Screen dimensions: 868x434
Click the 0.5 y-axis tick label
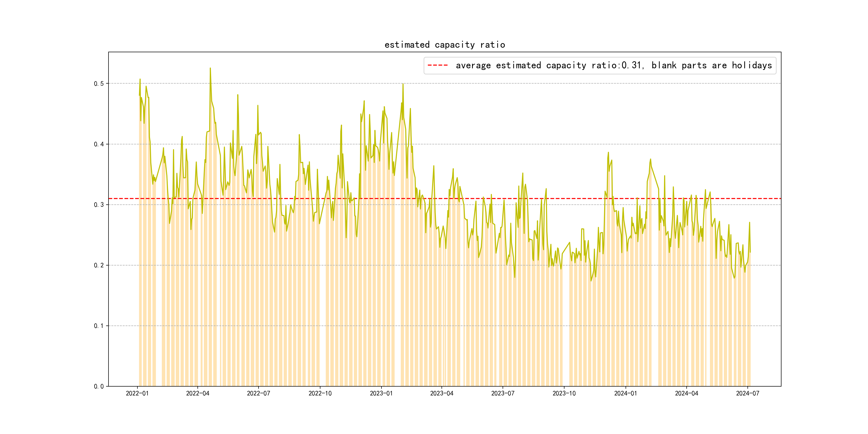pyautogui.click(x=99, y=84)
